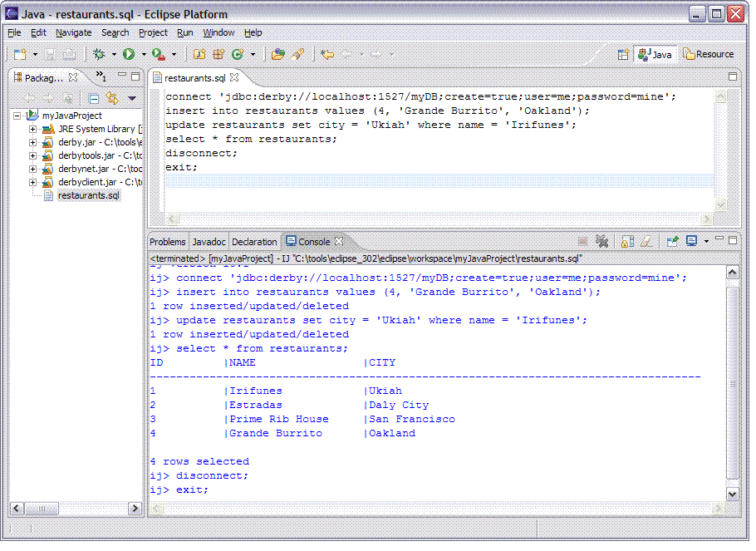The height and width of the screenshot is (551, 756).
Task: Switch to the Problems tab
Action: pyautogui.click(x=167, y=242)
